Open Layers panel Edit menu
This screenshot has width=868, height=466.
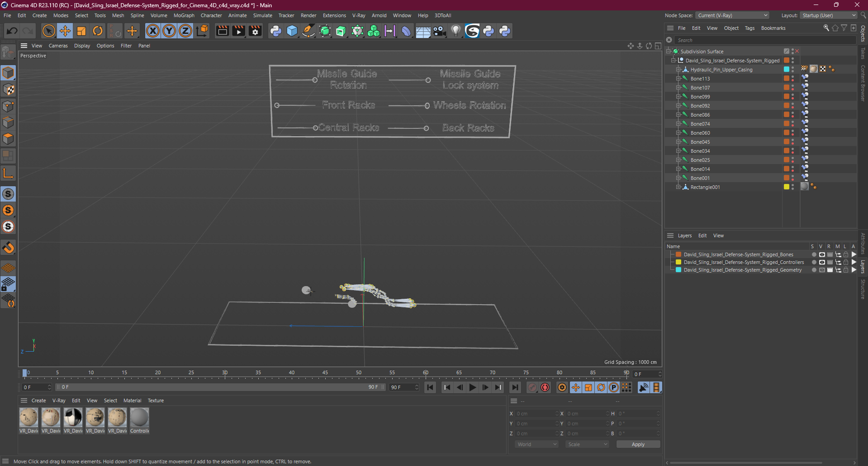coord(702,235)
